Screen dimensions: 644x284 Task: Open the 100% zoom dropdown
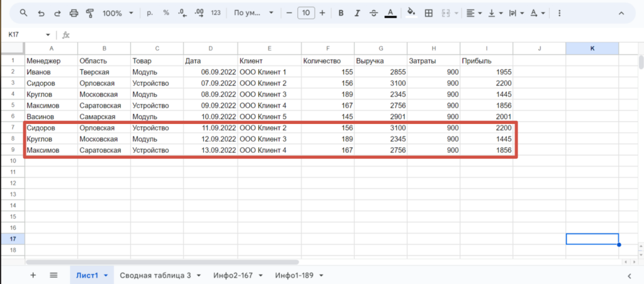pyautogui.click(x=117, y=13)
